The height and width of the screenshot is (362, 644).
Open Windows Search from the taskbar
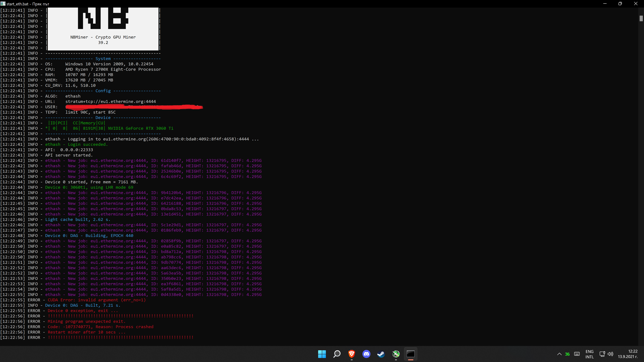tap(337, 354)
